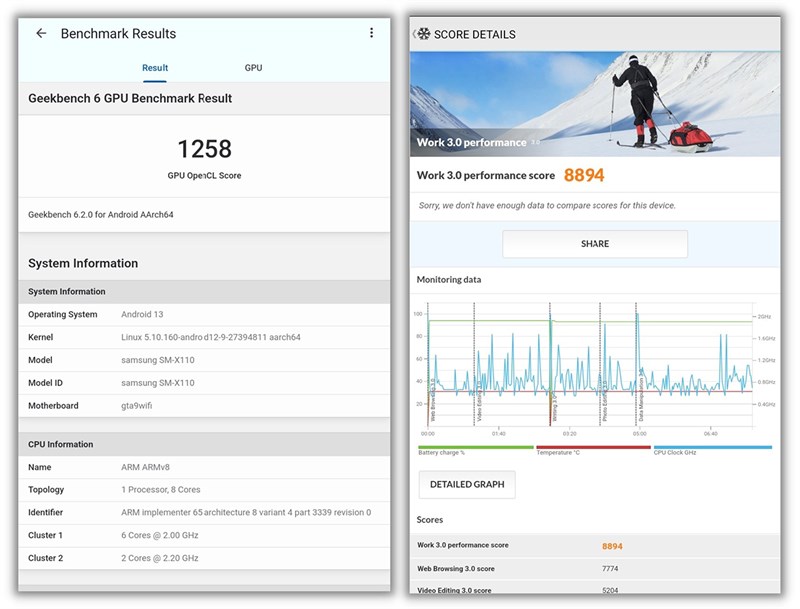Viewport: 800px width, 609px height.
Task: Open the three-dot overflow menu
Action: pyautogui.click(x=371, y=33)
